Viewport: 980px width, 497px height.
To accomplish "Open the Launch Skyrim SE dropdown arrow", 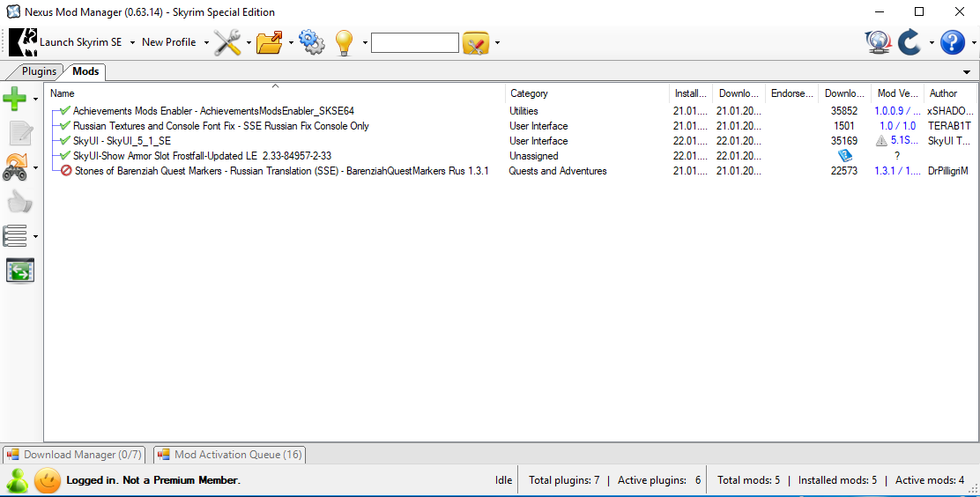I will tap(132, 42).
